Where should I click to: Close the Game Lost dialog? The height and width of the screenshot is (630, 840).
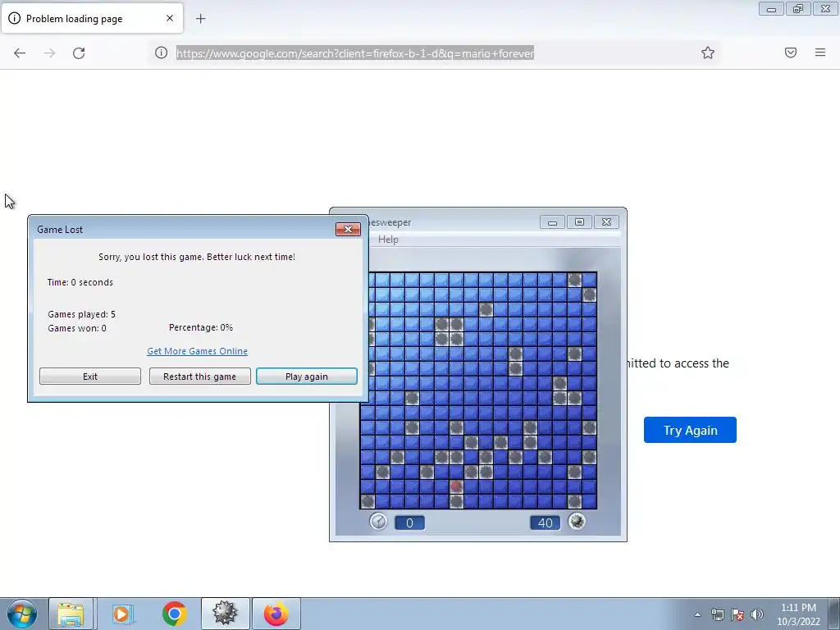[348, 230]
